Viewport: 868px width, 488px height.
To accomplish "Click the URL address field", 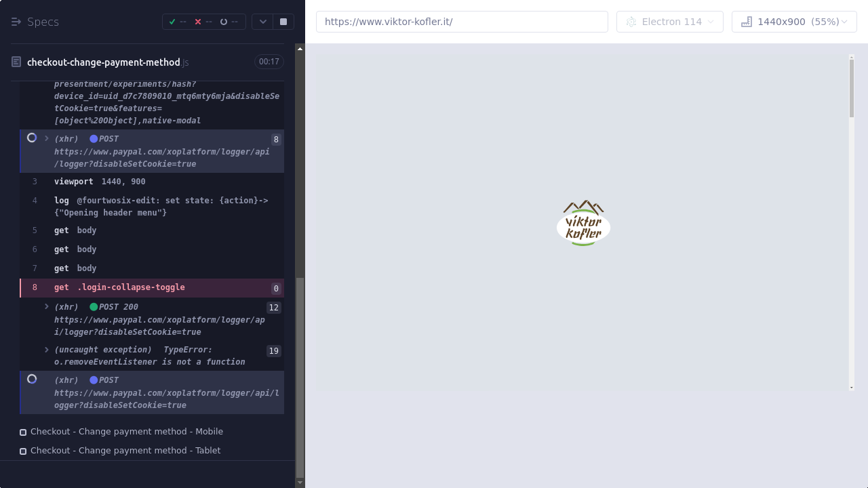I will coord(461,22).
